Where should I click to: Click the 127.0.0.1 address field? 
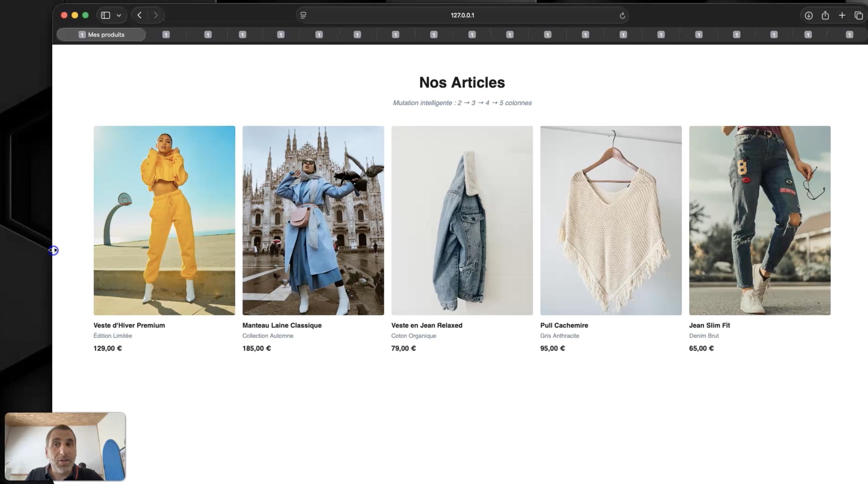[x=462, y=16]
